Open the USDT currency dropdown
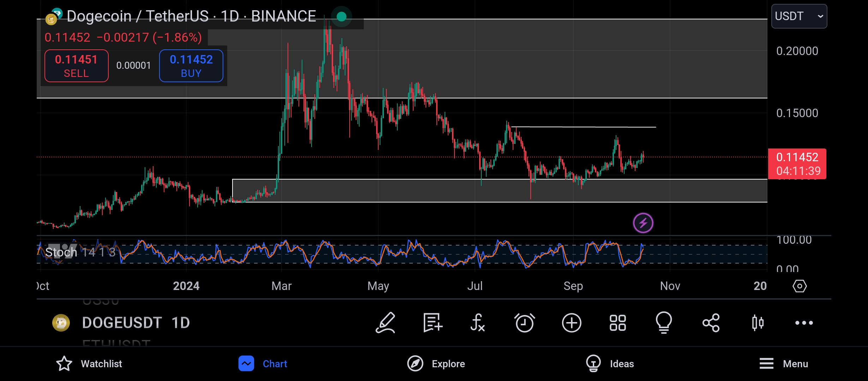This screenshot has height=381, width=868. (799, 16)
